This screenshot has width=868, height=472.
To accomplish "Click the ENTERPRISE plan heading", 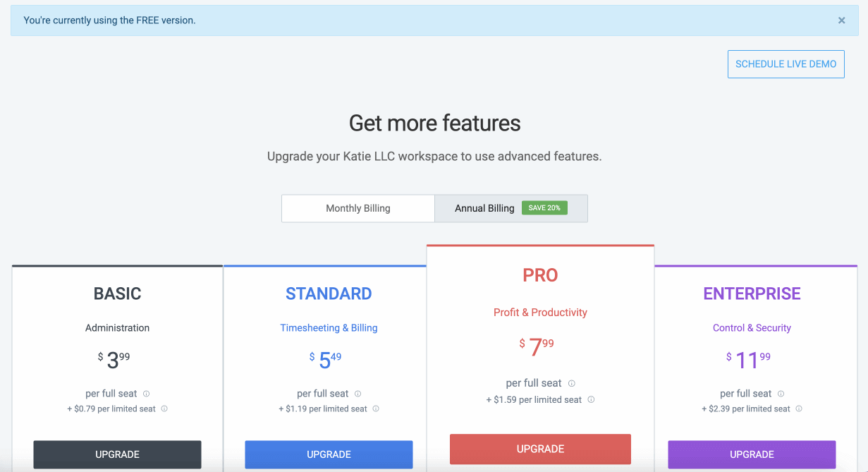I will coord(752,294).
